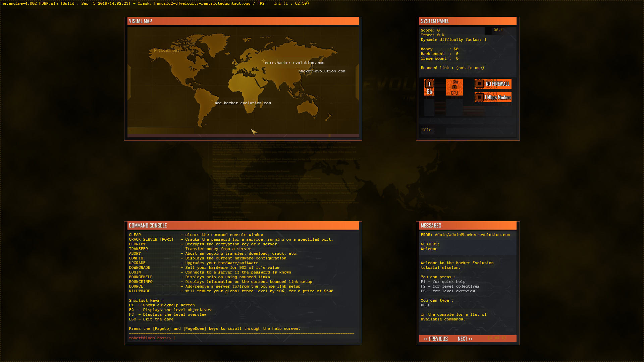Click the 1 Gb memory chip icon
The width and height of the screenshot is (644, 362).
pyautogui.click(x=429, y=87)
